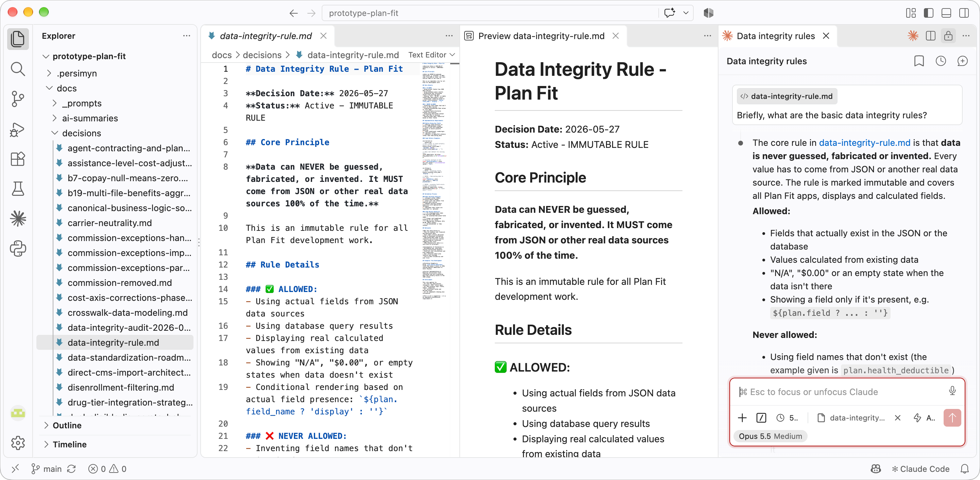
Task: Add attachment with the plus icon
Action: point(742,418)
